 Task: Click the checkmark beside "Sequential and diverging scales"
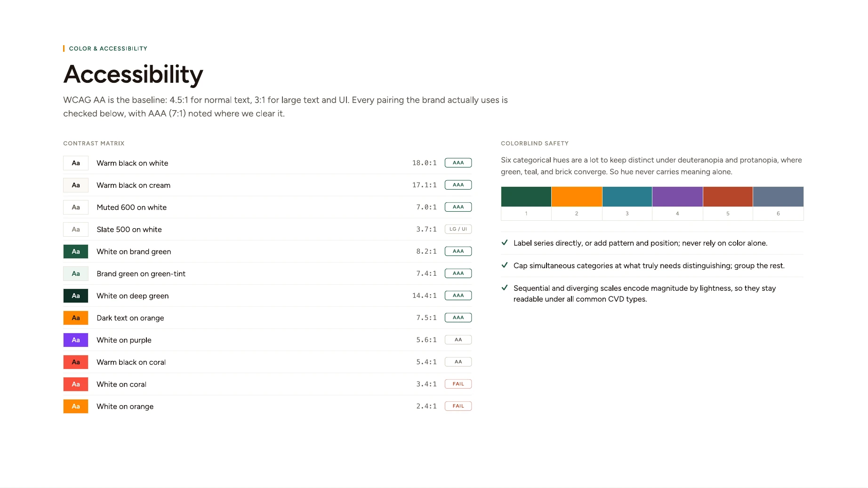(505, 288)
